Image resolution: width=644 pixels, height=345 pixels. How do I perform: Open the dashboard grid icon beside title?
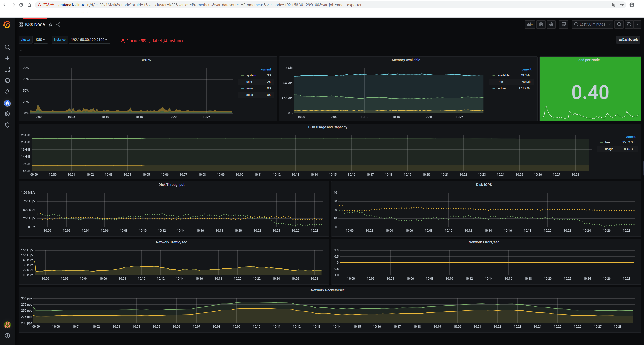coord(21,24)
